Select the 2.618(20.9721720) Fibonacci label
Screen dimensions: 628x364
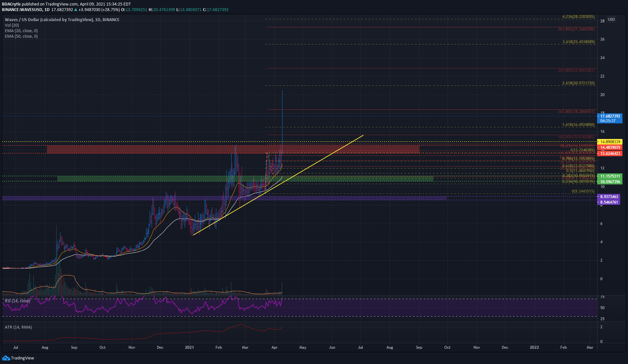[578, 83]
